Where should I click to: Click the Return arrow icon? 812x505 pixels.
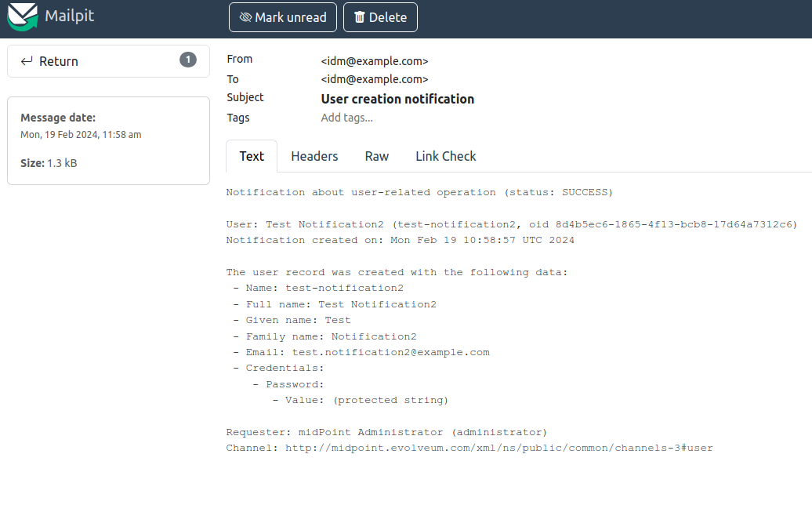[x=27, y=61]
